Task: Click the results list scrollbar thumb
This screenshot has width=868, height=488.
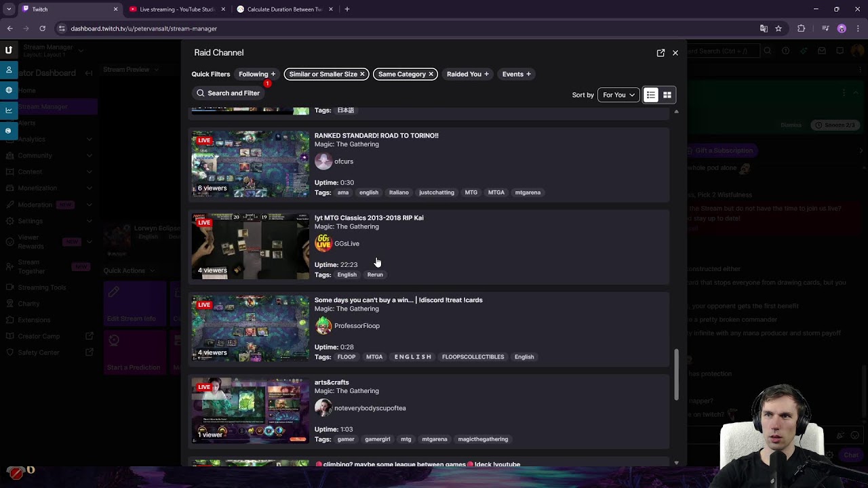Action: pos(675,374)
